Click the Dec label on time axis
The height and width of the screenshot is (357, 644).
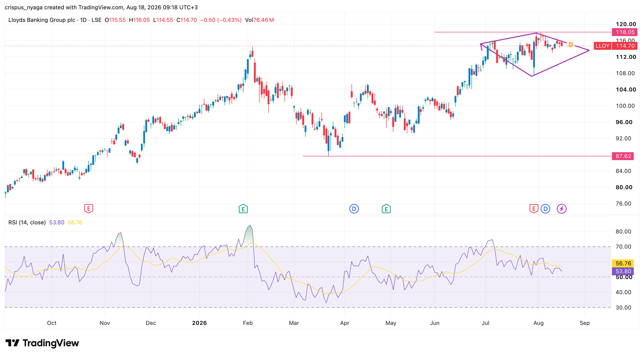click(151, 323)
